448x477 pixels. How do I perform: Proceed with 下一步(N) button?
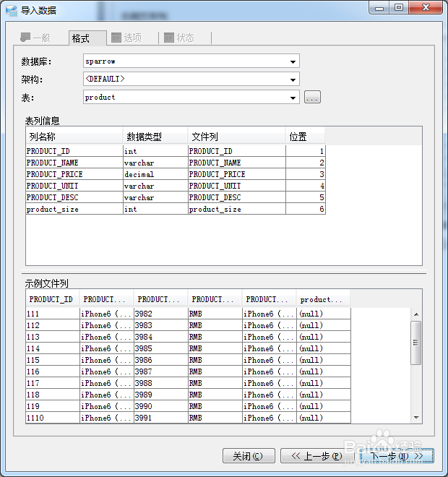tap(397, 456)
